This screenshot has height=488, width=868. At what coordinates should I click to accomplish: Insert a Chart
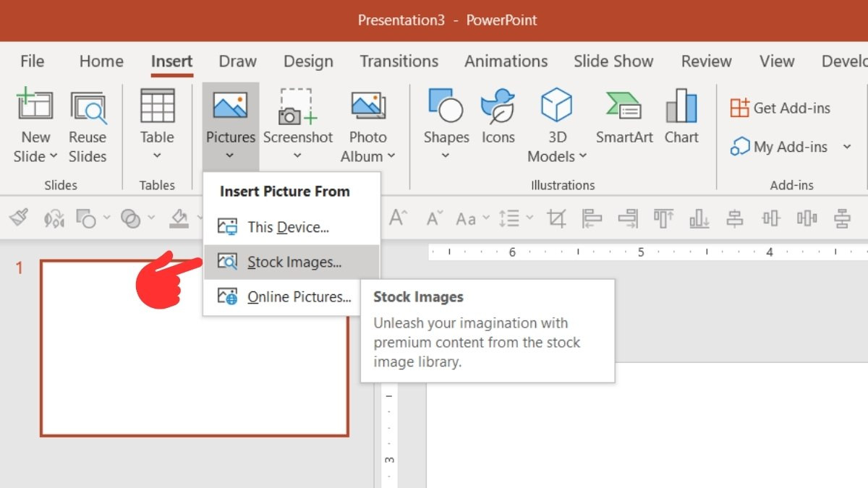point(681,117)
